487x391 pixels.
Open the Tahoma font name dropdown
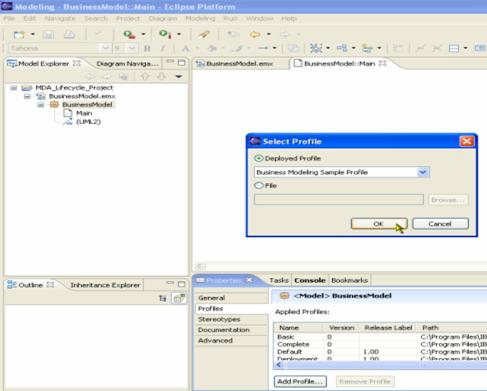point(105,49)
